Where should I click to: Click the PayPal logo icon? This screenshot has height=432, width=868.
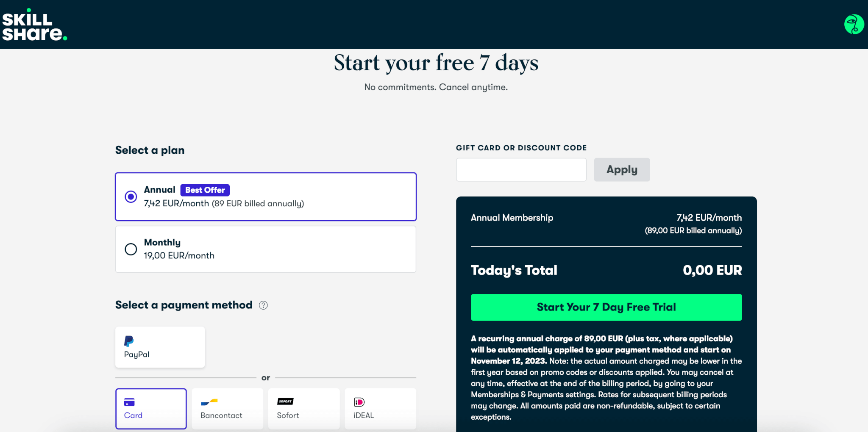(129, 341)
